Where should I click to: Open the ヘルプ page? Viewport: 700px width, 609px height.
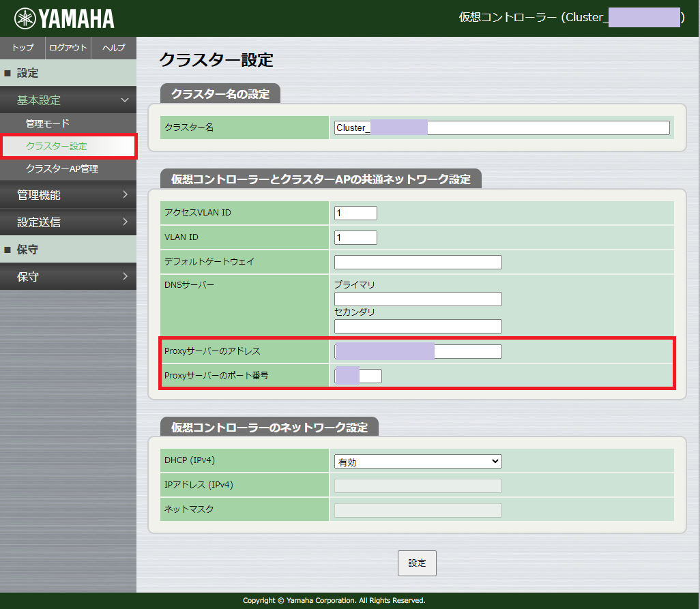[113, 48]
